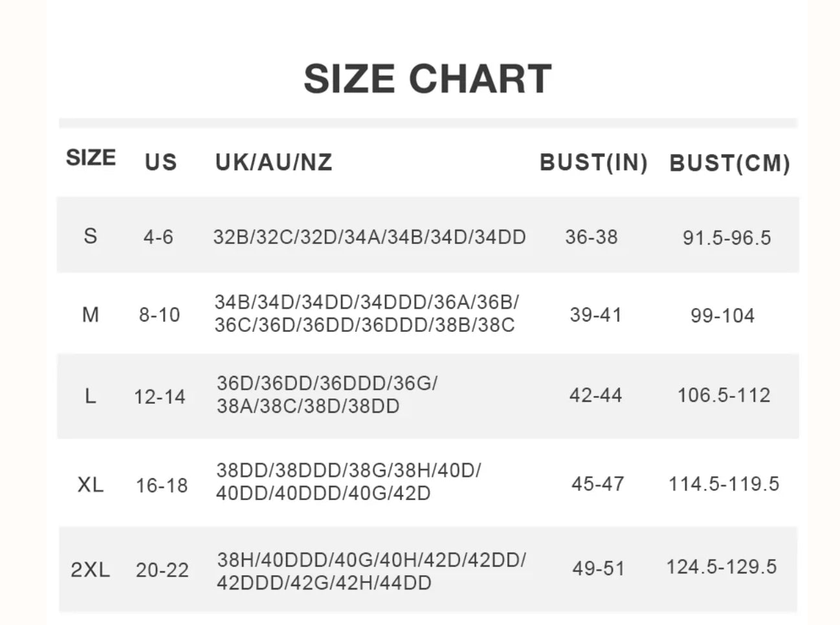Click bust centimeters value 91.5-96.5
The height and width of the screenshot is (625, 840).
[x=727, y=238]
